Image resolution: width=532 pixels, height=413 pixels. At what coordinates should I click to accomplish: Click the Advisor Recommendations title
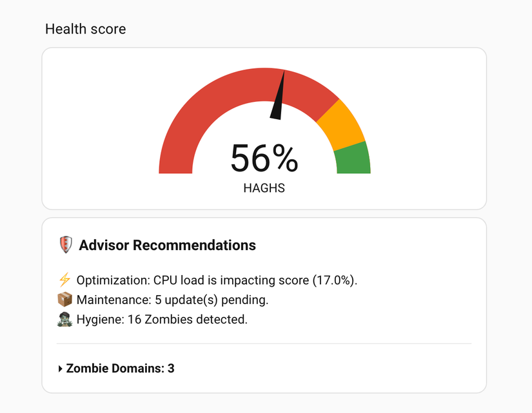167,245
